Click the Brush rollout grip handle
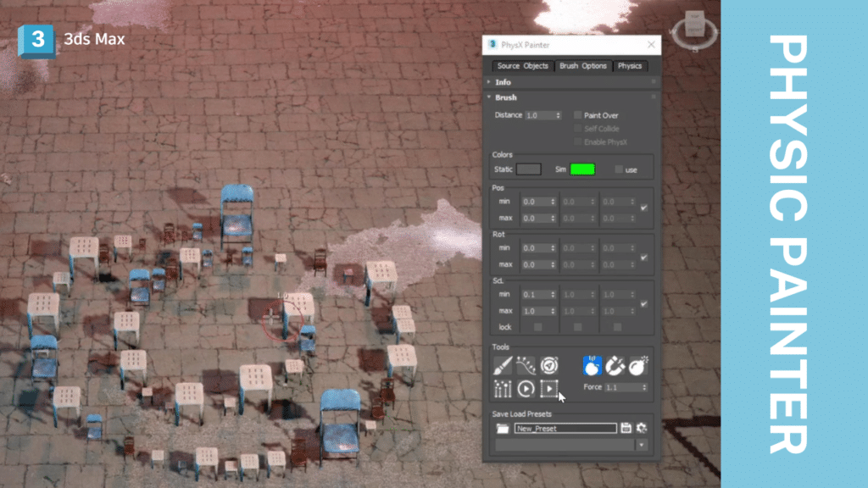868x488 pixels. pyautogui.click(x=654, y=97)
